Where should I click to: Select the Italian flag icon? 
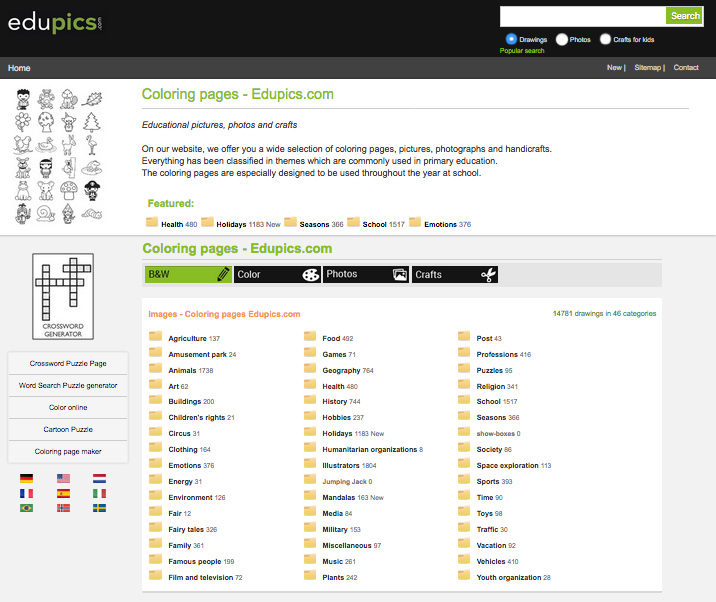coord(100,493)
